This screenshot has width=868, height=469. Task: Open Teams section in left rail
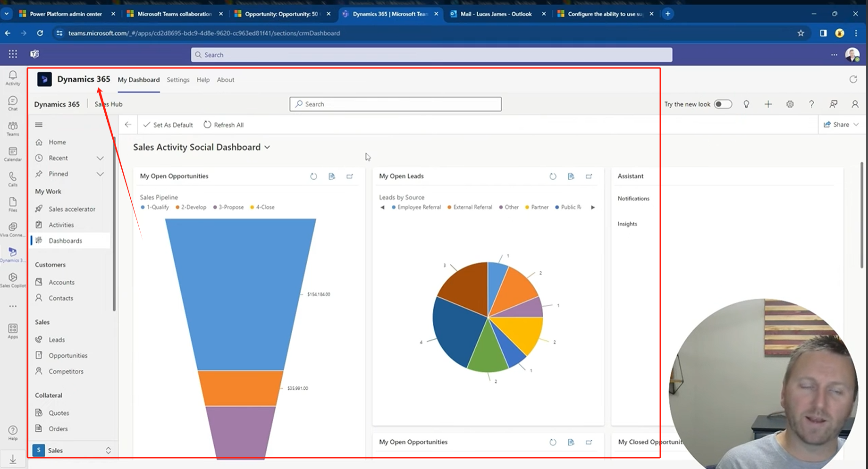pyautogui.click(x=13, y=128)
